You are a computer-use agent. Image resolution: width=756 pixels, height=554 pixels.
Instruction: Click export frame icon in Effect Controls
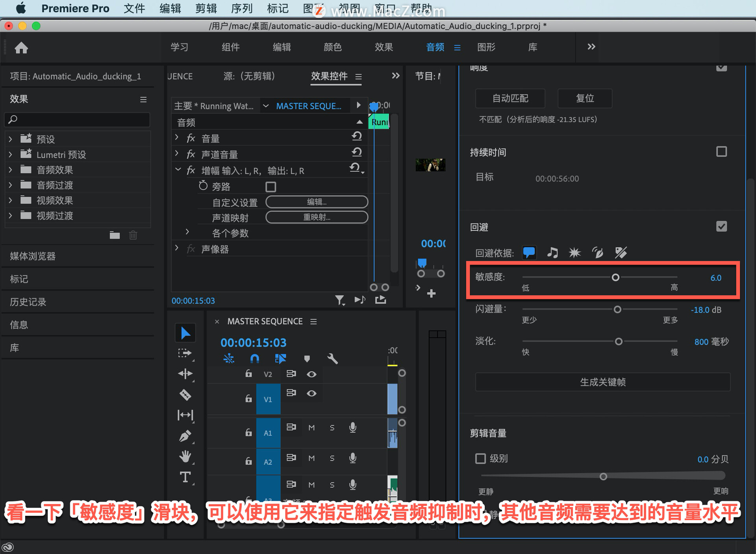click(380, 300)
